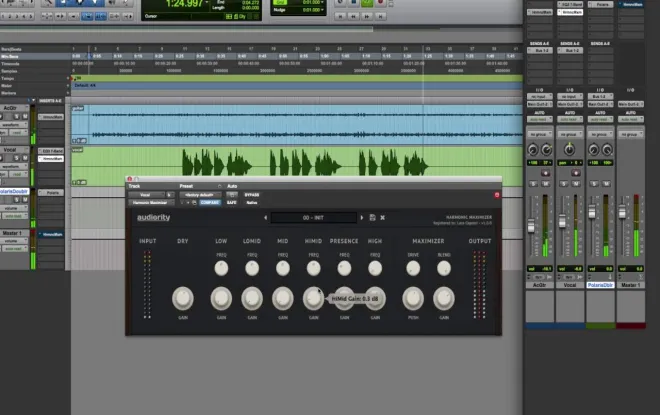
Task: Click the Min:Secs ruler label
Action: [x=10, y=56]
